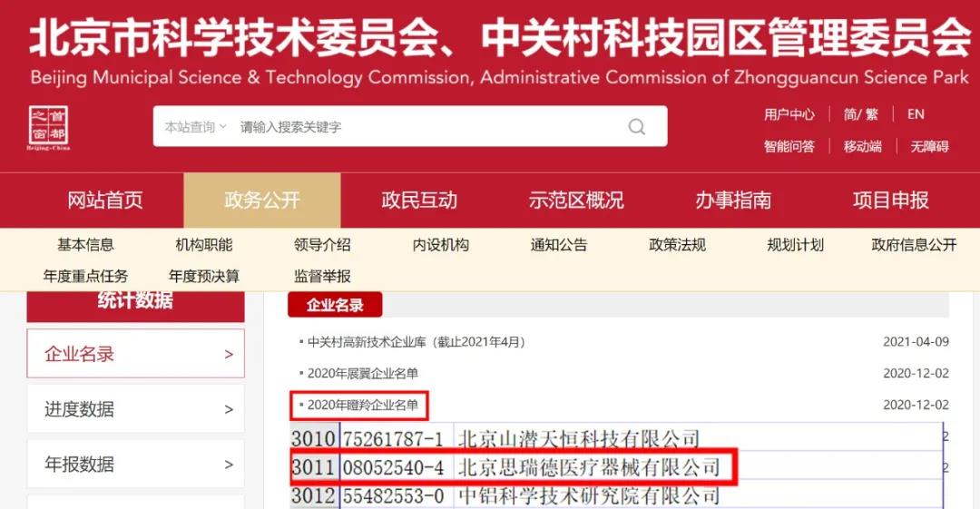Click row number 3011 cell
Screen dimensions: 980x509
tap(314, 467)
